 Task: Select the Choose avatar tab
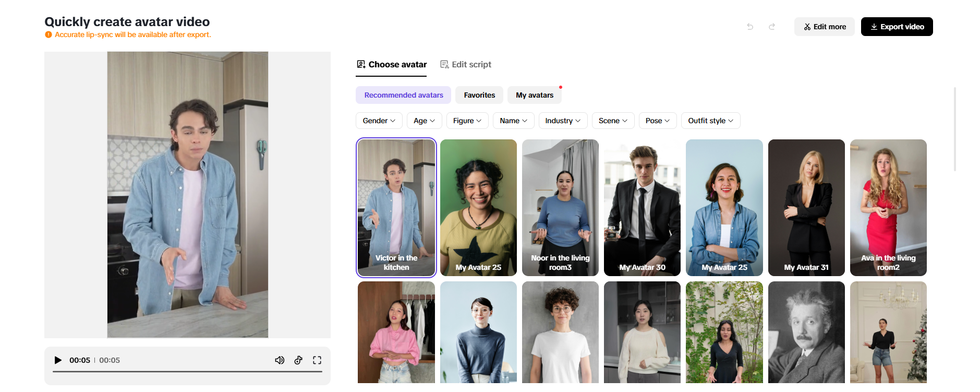tap(392, 65)
